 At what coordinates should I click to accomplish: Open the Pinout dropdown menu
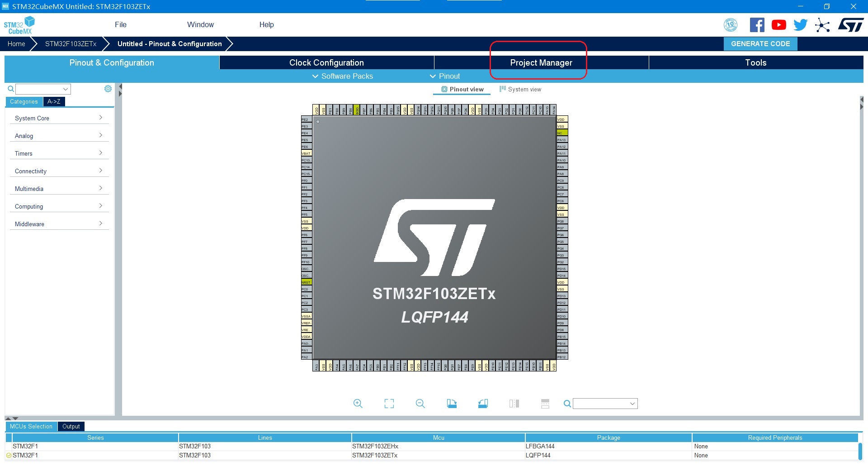445,76
